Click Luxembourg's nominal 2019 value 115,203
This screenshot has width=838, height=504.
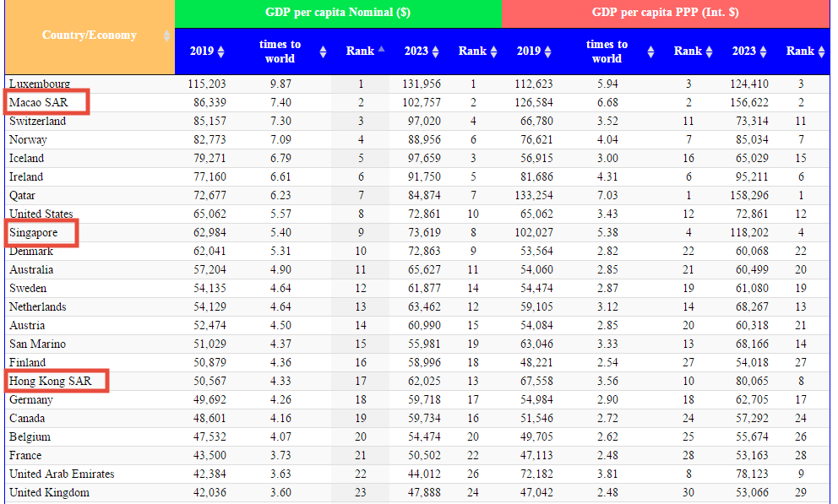pos(206,84)
